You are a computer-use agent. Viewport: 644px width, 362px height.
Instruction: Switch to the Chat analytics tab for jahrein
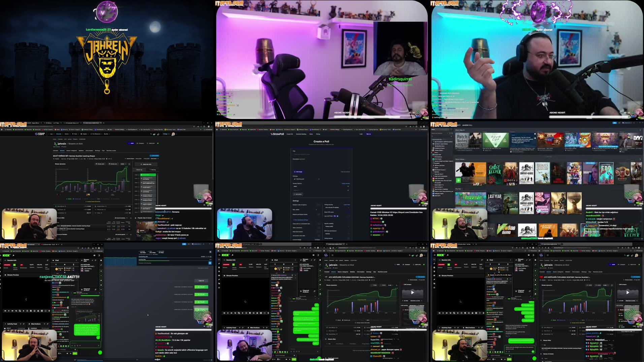click(89, 151)
